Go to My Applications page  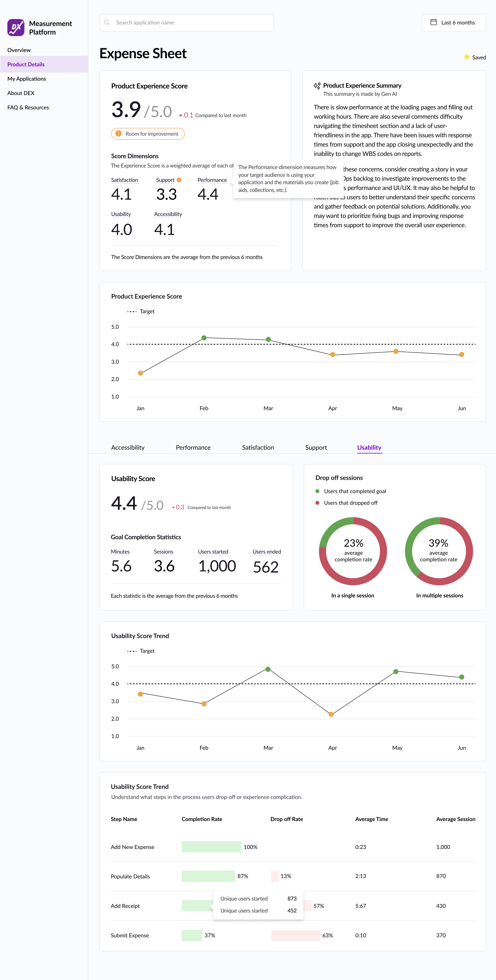[x=27, y=79]
